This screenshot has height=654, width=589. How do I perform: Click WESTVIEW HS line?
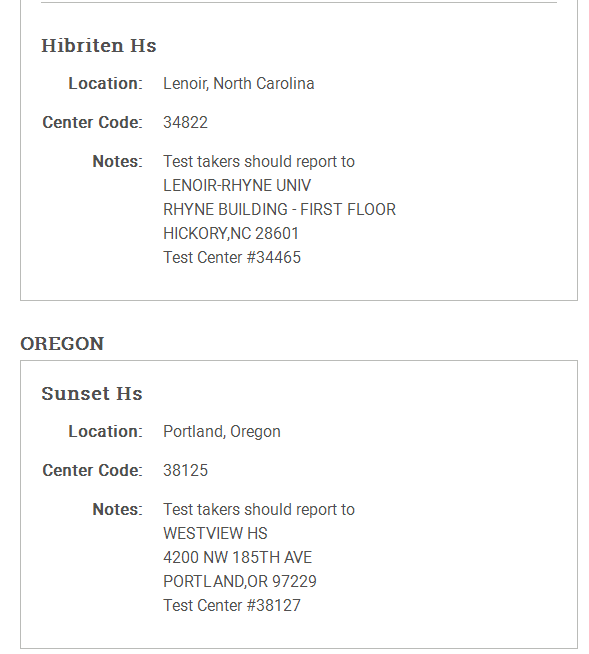215,533
